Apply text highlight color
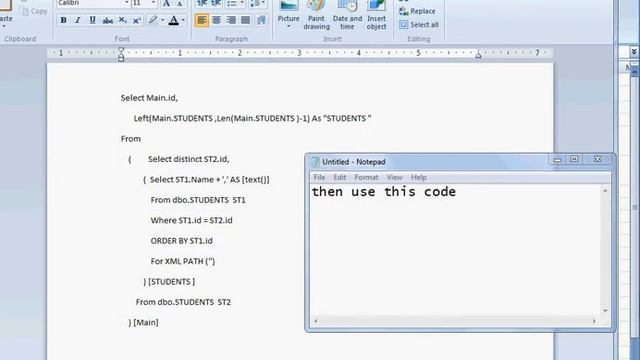This screenshot has width=640, height=360. (x=153, y=20)
